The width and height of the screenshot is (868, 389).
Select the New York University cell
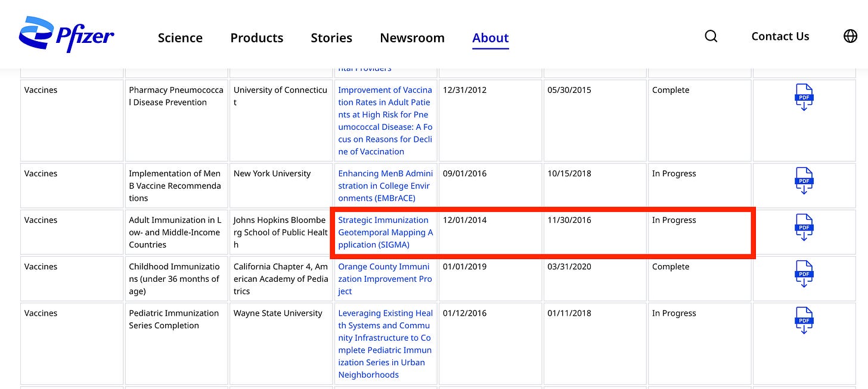point(280,185)
